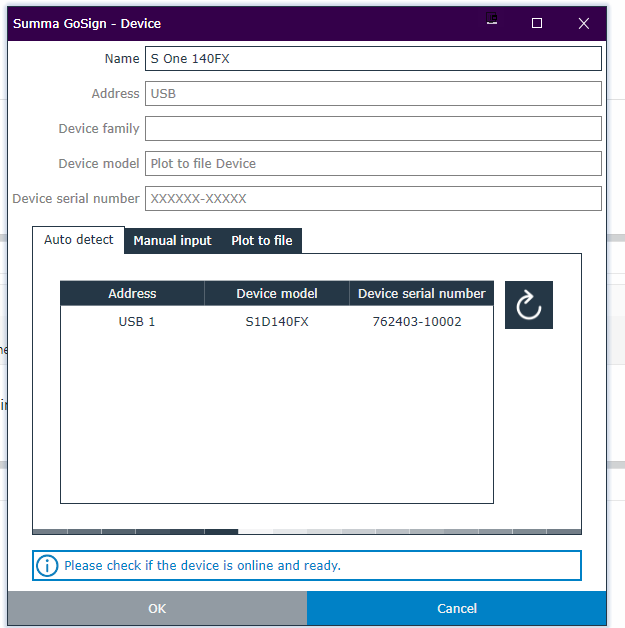
Task: Open the Manual input tab
Action: [172, 241]
